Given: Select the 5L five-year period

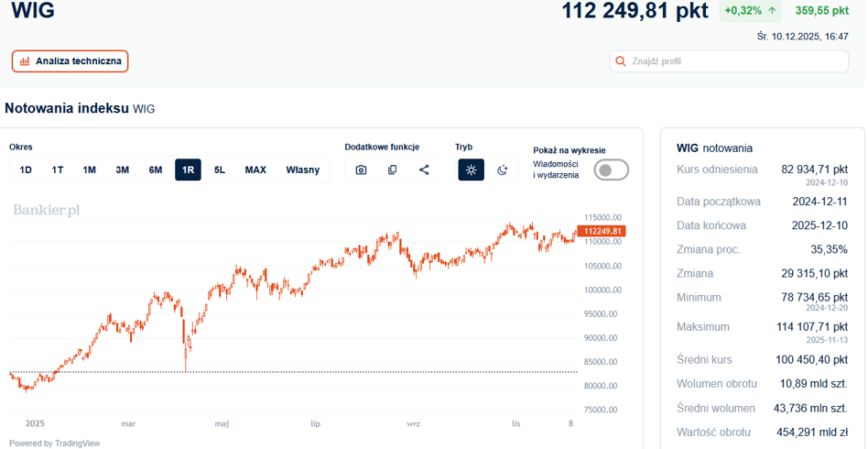Looking at the screenshot, I should (220, 170).
